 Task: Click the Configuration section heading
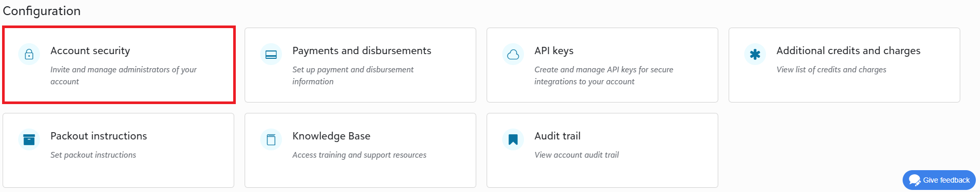[42, 11]
